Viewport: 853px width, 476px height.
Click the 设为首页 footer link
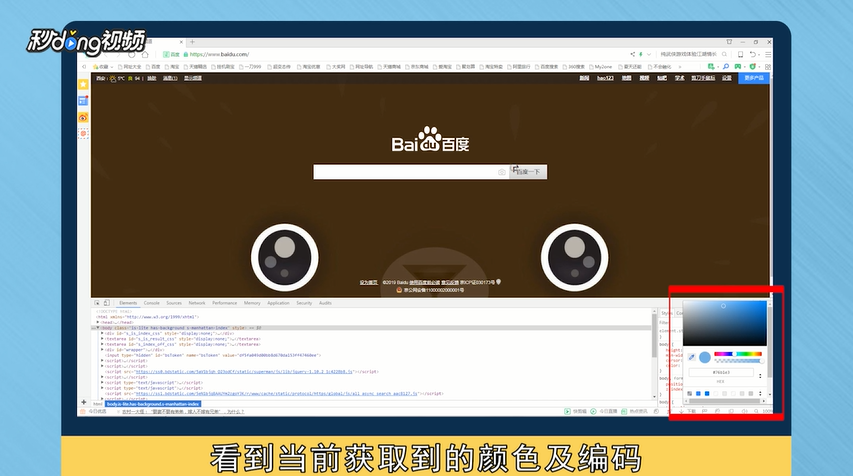coord(368,282)
